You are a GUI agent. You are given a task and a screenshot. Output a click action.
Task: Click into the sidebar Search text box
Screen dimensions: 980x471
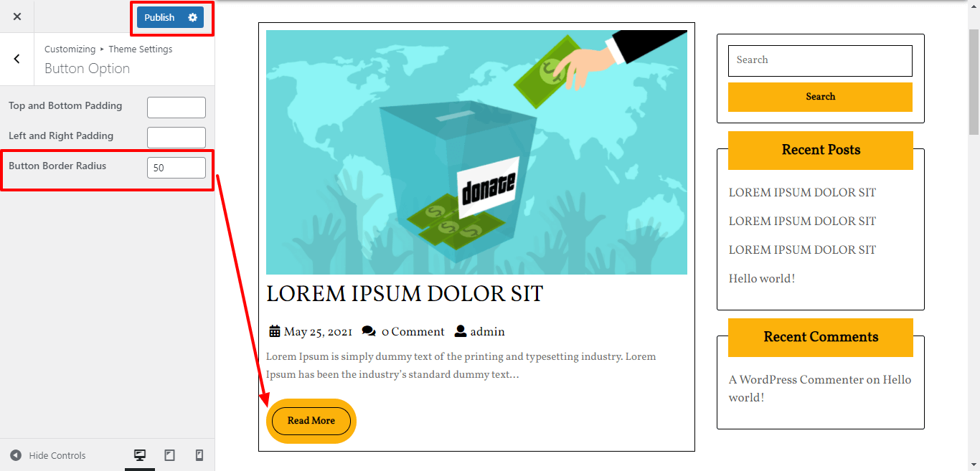(820, 61)
